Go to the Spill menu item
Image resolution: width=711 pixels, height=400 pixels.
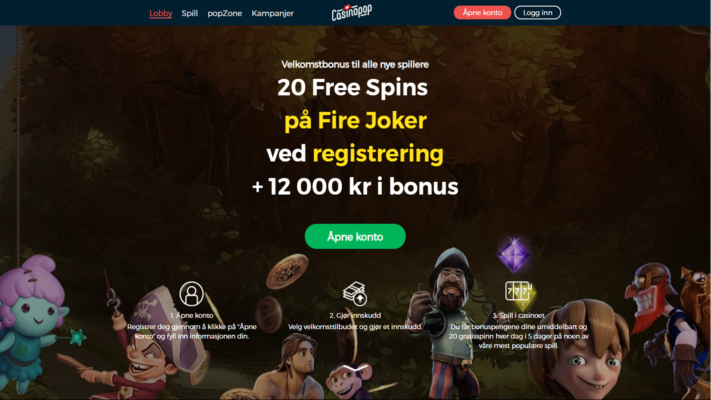coord(190,13)
